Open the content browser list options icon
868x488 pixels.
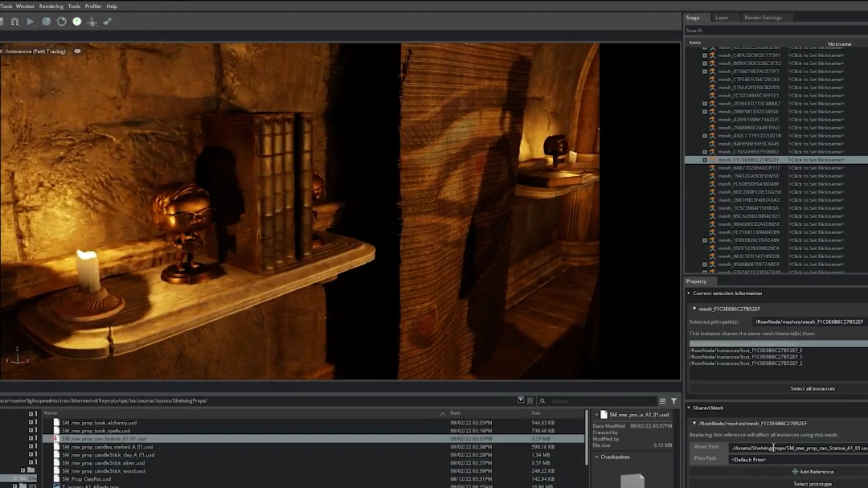pyautogui.click(x=662, y=400)
